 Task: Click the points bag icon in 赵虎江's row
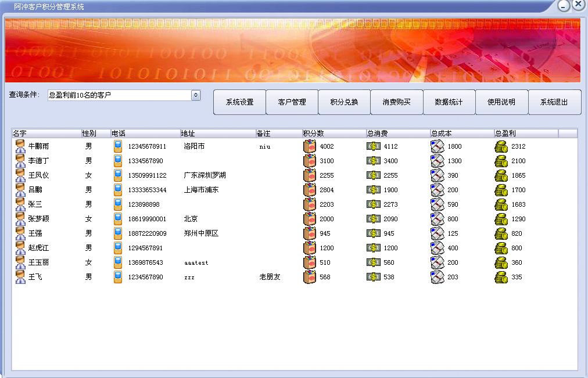[x=310, y=248]
